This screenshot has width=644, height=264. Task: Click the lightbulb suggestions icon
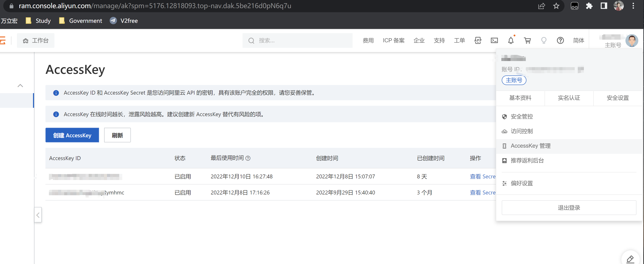point(544,40)
